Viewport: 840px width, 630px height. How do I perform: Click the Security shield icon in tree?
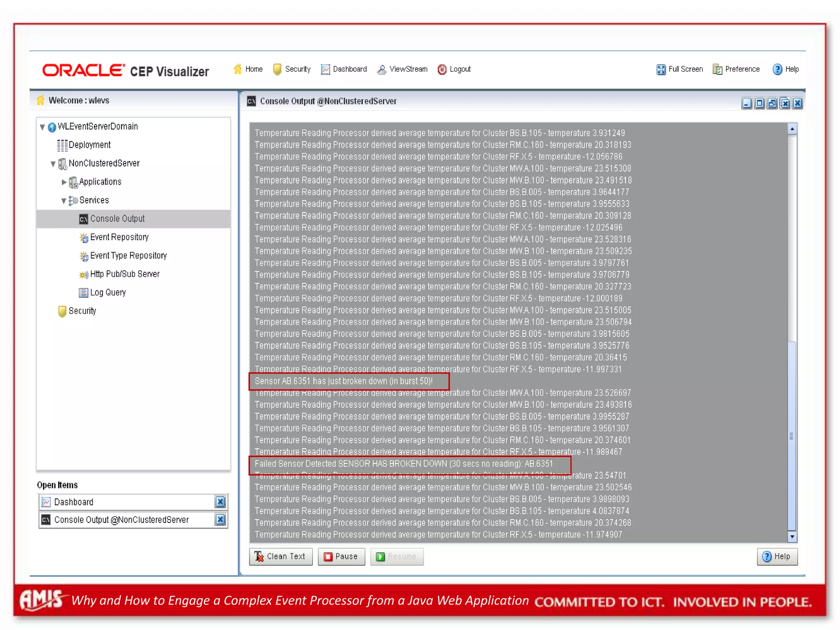[62, 311]
